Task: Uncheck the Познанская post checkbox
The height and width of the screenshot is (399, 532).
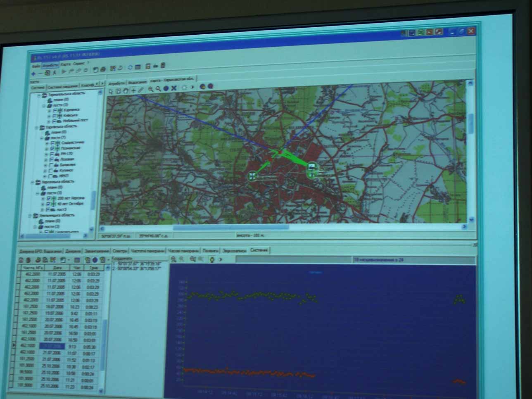Action: pyautogui.click(x=52, y=149)
